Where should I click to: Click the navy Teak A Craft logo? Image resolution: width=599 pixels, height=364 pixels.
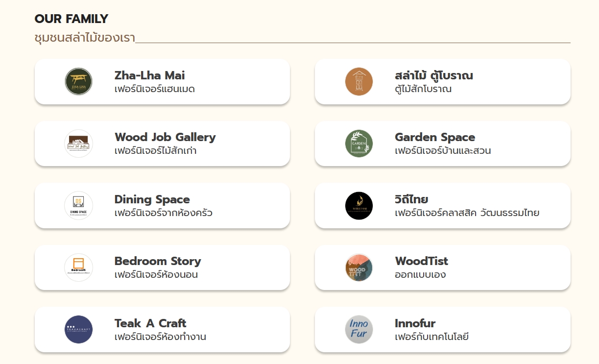[x=78, y=330]
